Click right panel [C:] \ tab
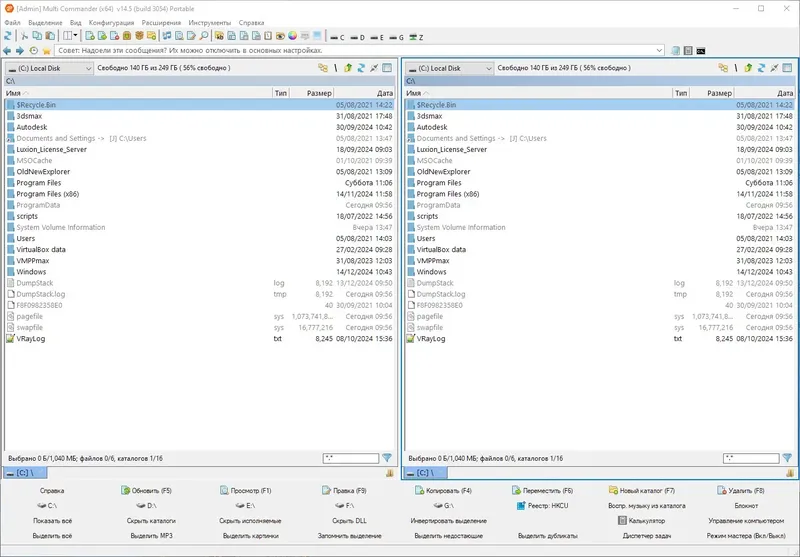This screenshot has height=557, width=800. point(425,473)
